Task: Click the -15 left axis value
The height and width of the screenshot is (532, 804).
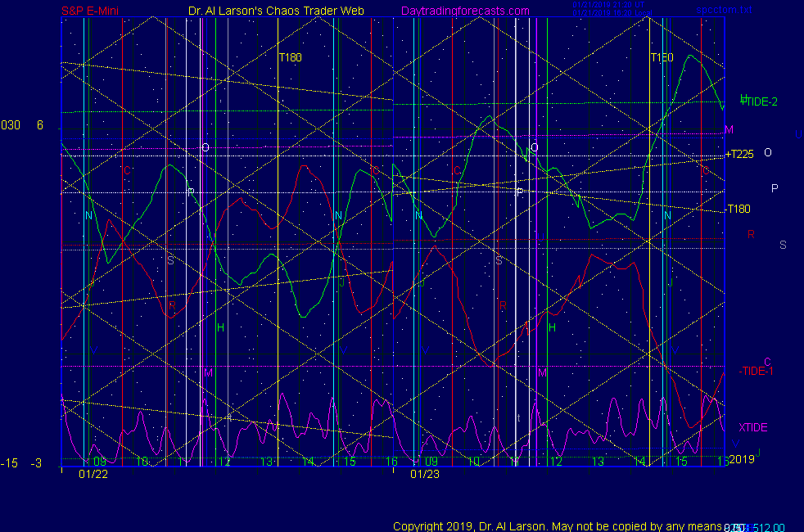Action: (9, 463)
